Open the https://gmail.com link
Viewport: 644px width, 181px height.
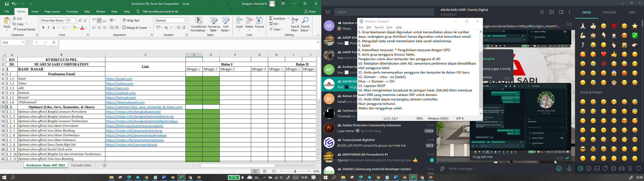pos(119,79)
